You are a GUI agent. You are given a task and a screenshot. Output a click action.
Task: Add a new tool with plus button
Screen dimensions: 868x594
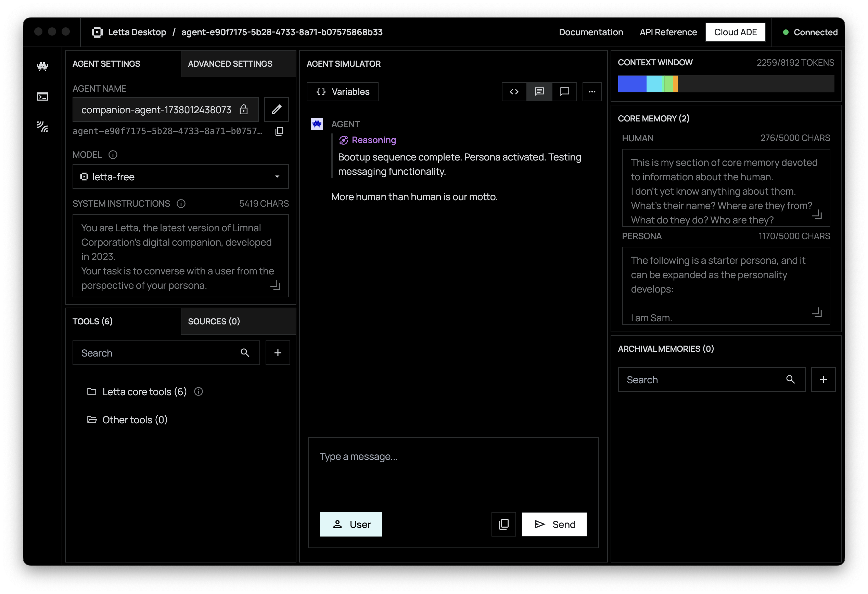[x=278, y=352]
